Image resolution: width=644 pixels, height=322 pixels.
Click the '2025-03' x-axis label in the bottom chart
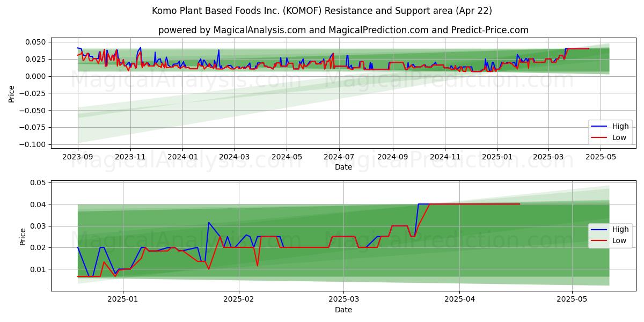(x=343, y=299)
